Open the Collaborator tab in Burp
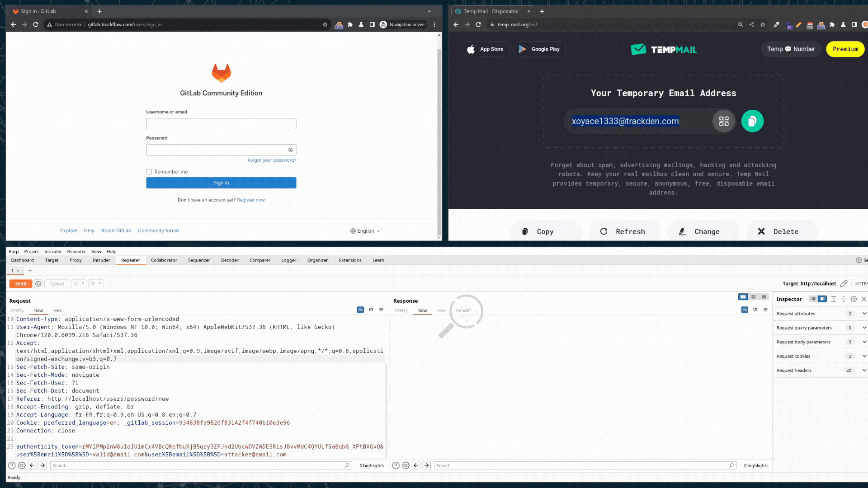 point(164,260)
